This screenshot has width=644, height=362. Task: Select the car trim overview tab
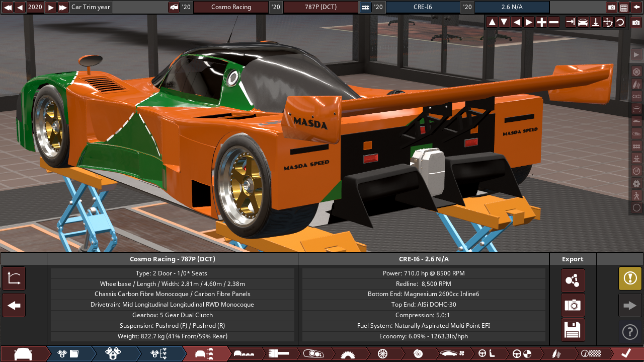[x=204, y=353]
